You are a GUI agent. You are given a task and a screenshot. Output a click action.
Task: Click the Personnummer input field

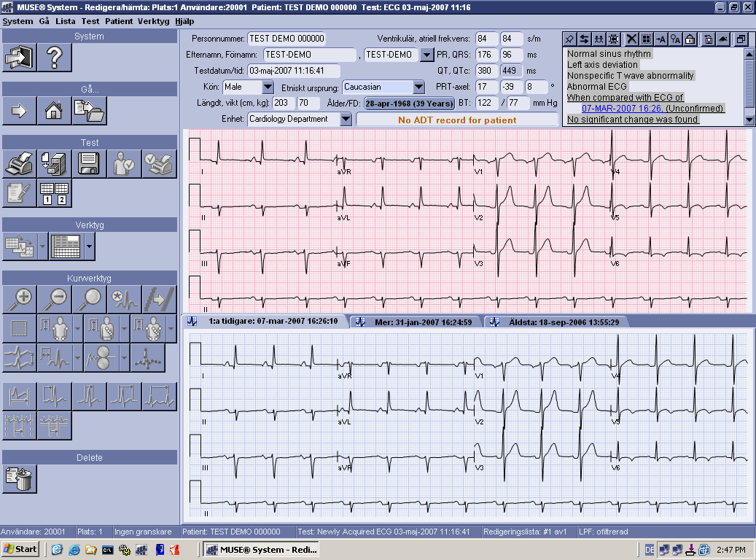coord(287,39)
